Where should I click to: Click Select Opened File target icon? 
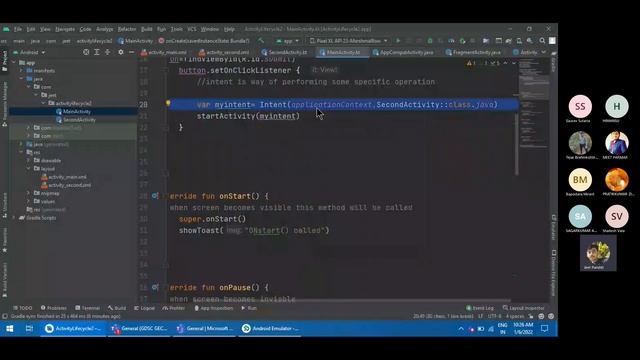[x=86, y=52]
